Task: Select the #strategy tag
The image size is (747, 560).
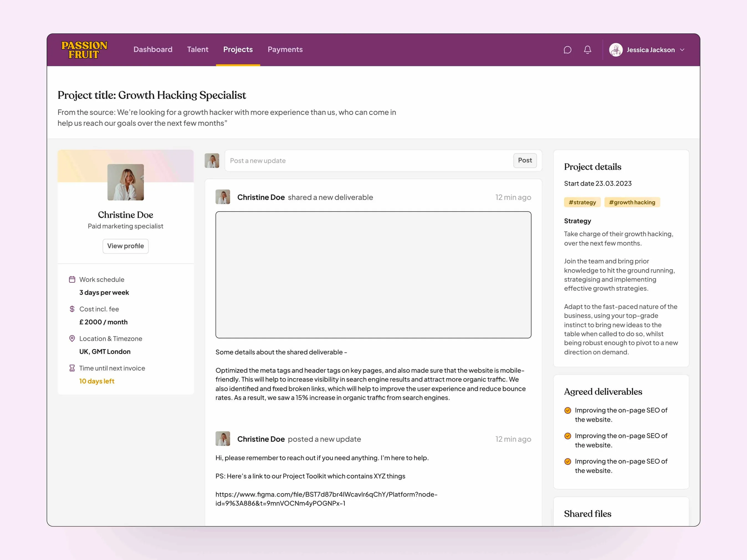Action: [x=582, y=202]
